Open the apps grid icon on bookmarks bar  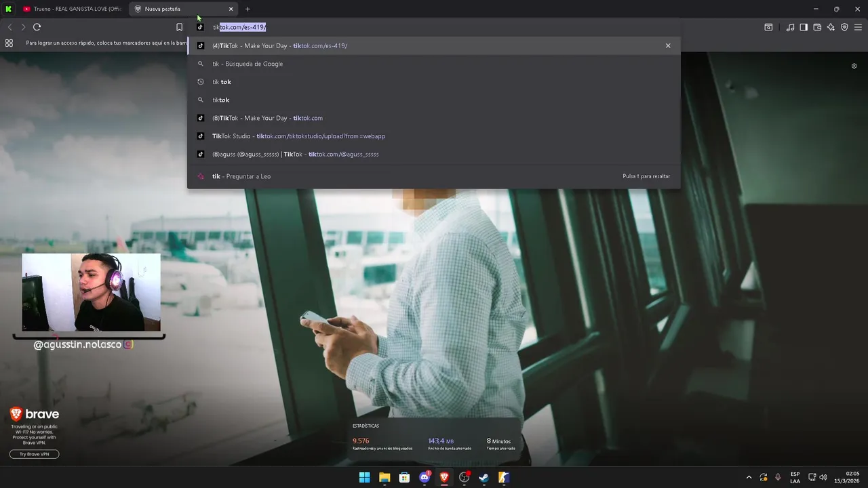point(9,43)
